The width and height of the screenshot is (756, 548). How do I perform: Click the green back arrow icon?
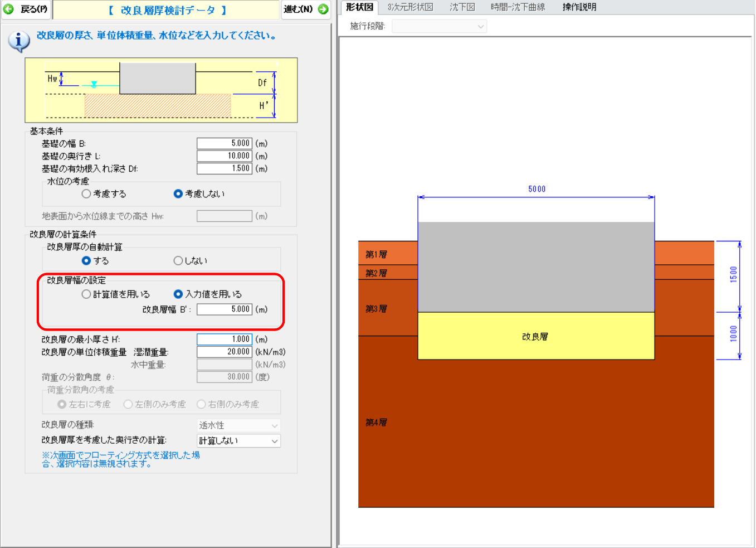click(x=9, y=9)
